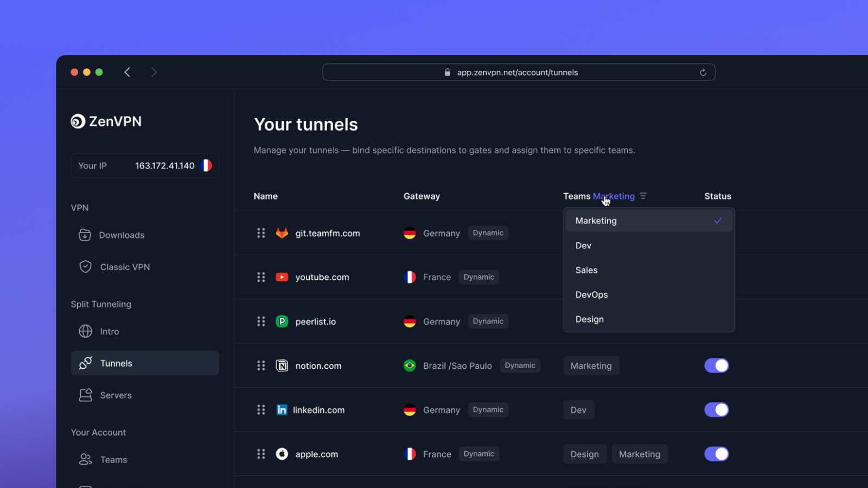The image size is (868, 488).
Task: Click the Status column header
Action: 718,196
